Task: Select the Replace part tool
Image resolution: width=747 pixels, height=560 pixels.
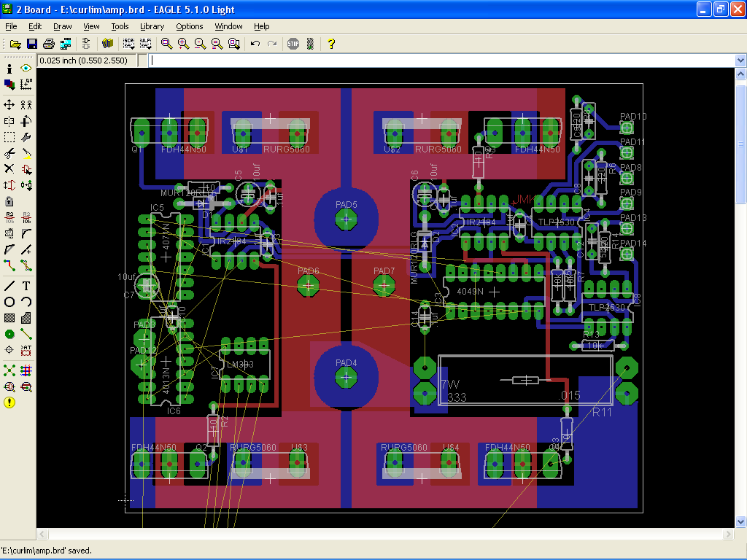Action: tap(26, 185)
